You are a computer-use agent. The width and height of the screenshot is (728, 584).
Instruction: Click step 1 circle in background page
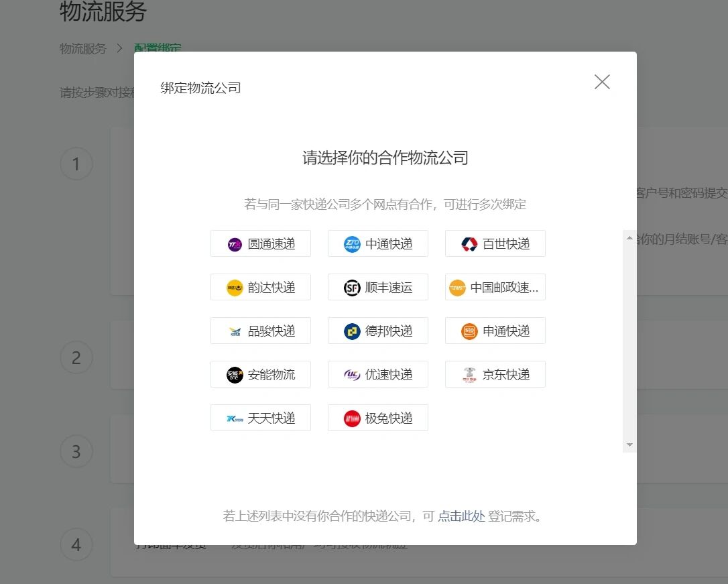pos(76,164)
